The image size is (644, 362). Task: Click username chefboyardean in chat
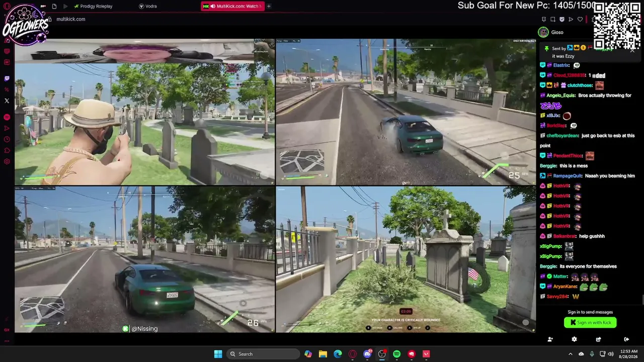[x=562, y=136]
